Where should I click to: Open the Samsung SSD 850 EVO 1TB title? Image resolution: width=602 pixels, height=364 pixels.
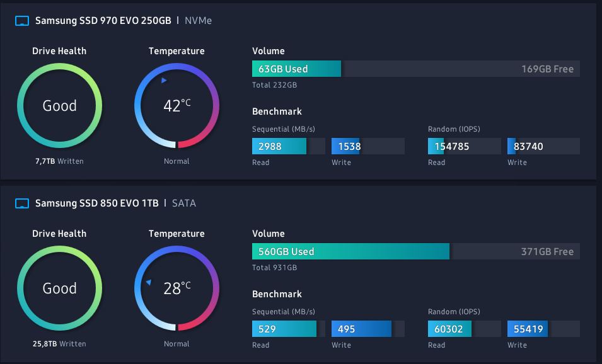point(96,203)
